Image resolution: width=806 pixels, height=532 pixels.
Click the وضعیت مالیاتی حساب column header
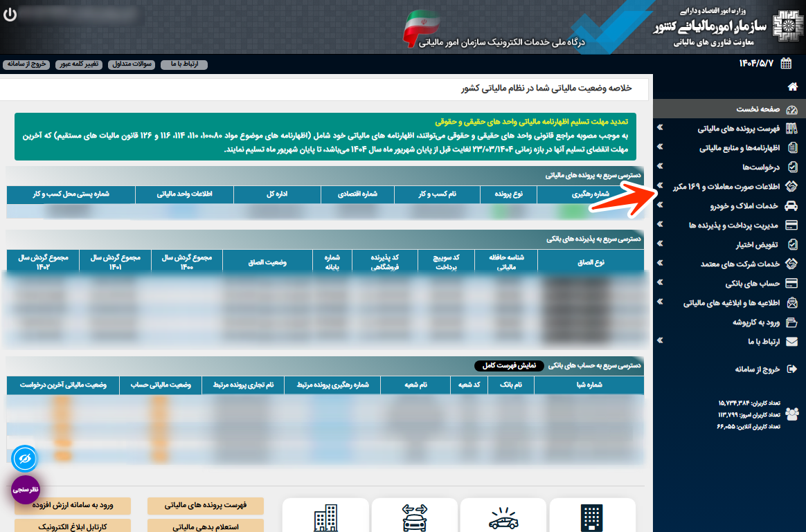pos(161,385)
